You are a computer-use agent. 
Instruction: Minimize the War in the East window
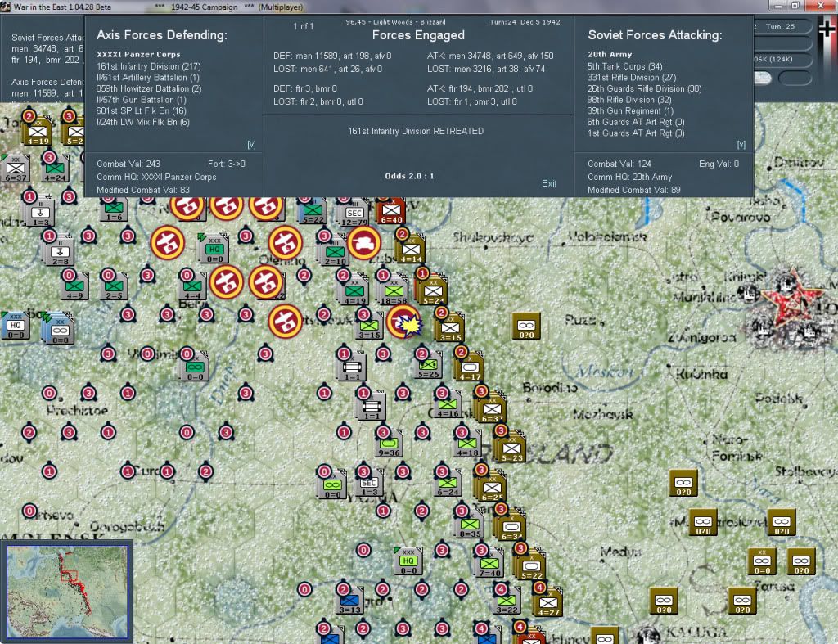coord(777,6)
